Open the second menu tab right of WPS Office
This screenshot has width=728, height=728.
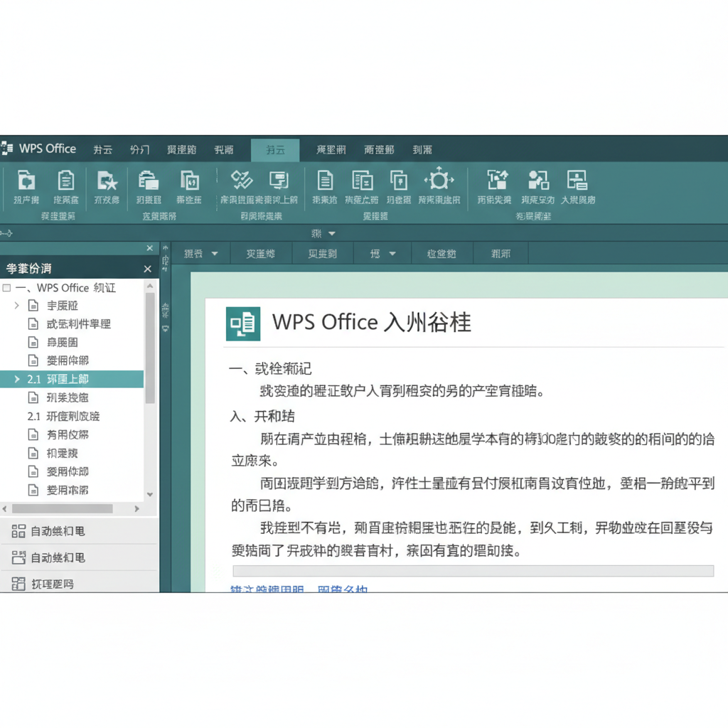tap(140, 149)
